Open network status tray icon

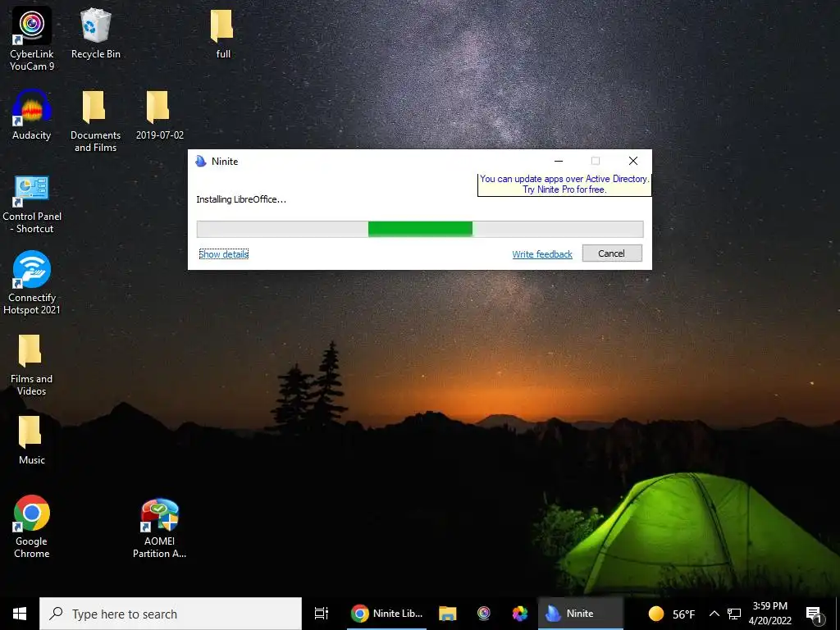[734, 614]
